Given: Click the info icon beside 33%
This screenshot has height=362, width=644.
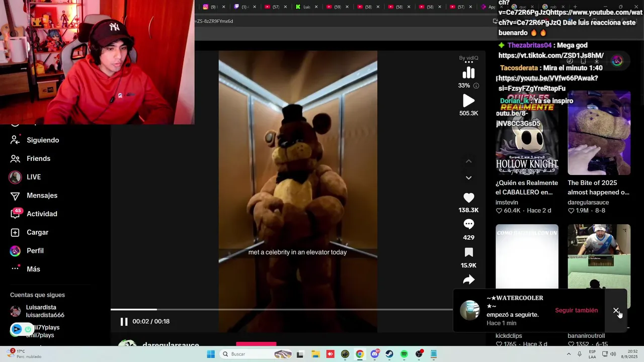Looking at the screenshot, I should (x=476, y=85).
